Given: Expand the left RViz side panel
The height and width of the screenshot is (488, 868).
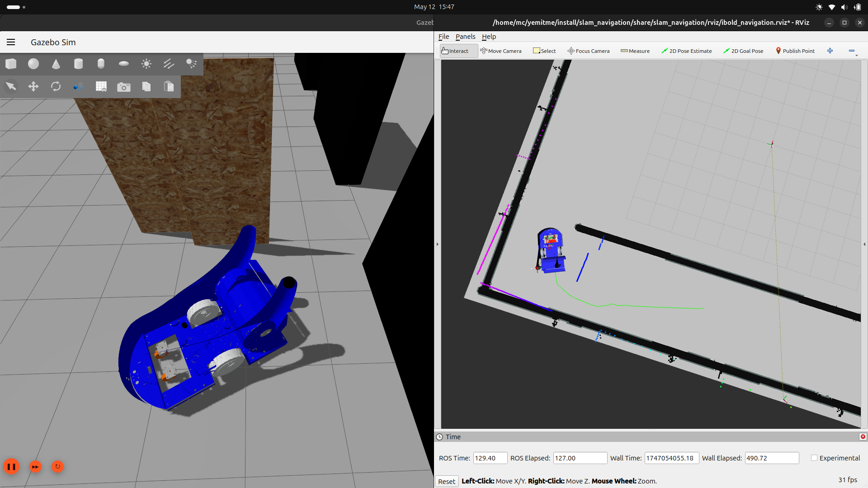Looking at the screenshot, I should [437, 244].
